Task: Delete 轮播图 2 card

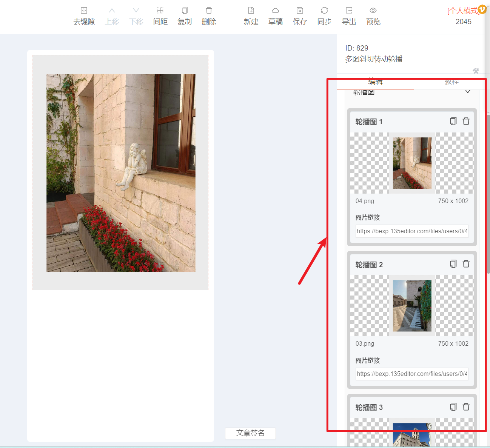Action: [x=466, y=264]
